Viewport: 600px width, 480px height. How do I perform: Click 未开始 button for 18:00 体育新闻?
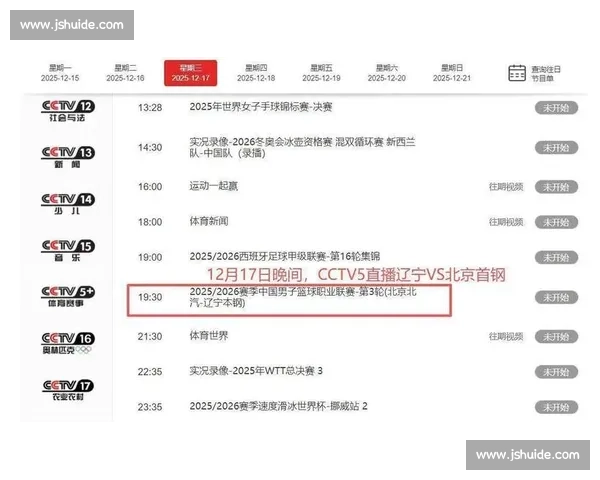[556, 222]
